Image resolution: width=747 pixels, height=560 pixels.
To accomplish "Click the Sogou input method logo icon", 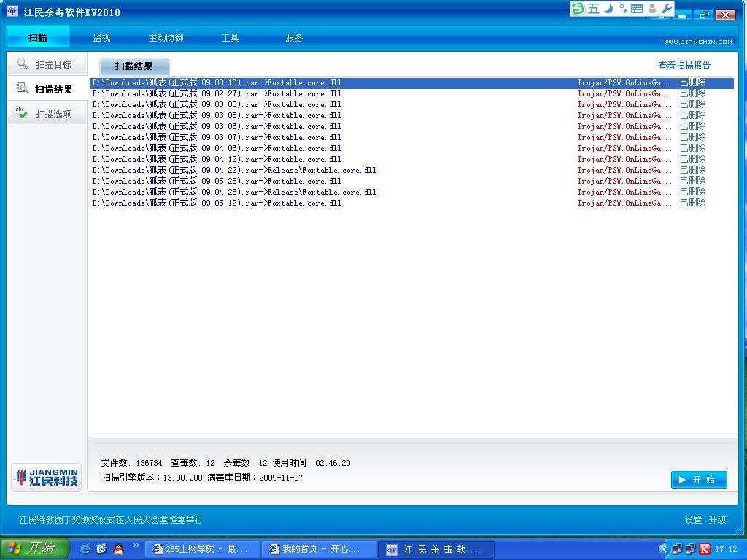I will tap(578, 9).
